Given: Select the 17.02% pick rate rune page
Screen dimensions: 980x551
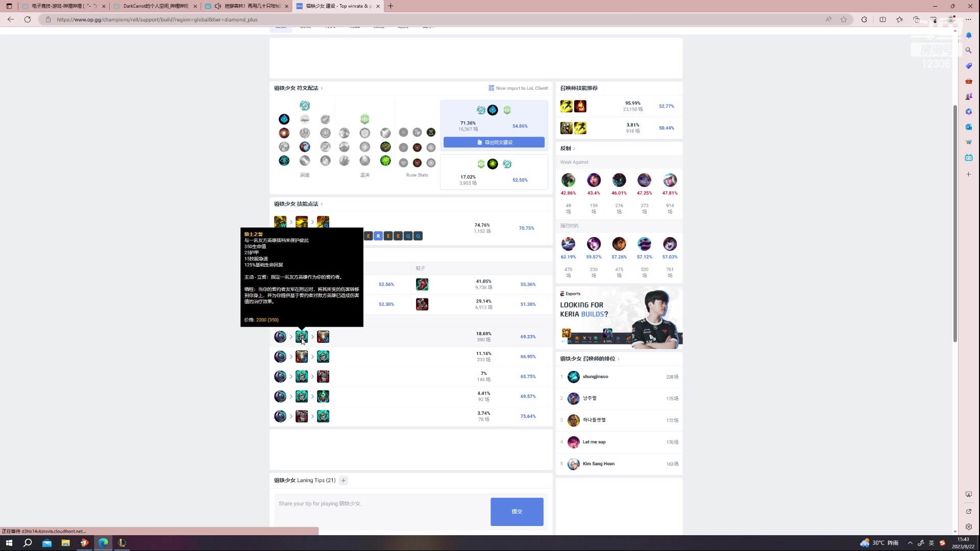Looking at the screenshot, I should (x=494, y=172).
